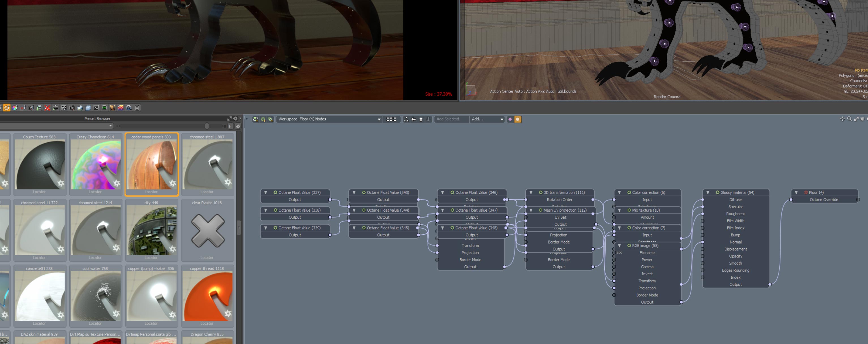Screen dimensions: 868x344
Task: Collapse the Glossy material (54) node
Action: click(x=708, y=193)
